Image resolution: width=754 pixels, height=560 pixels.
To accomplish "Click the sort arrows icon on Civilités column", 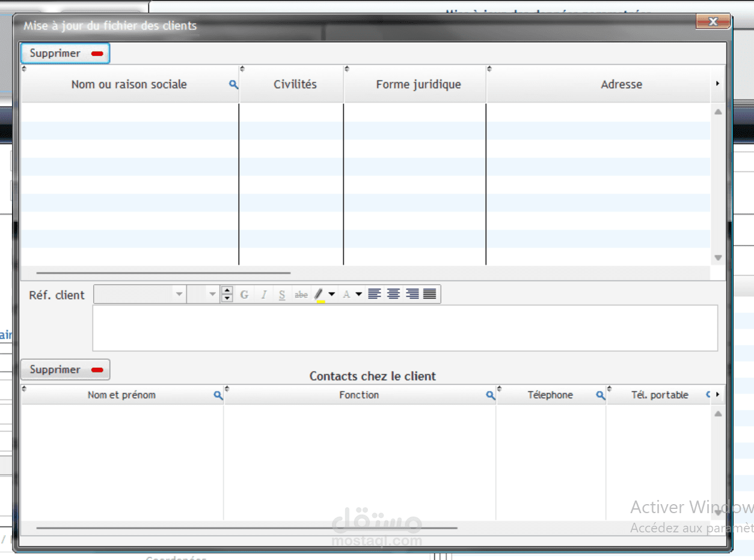I will 242,69.
